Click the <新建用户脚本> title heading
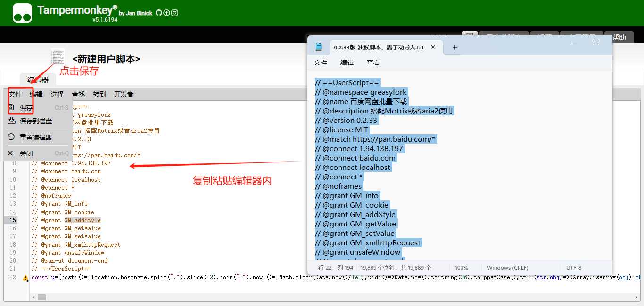 106,59
